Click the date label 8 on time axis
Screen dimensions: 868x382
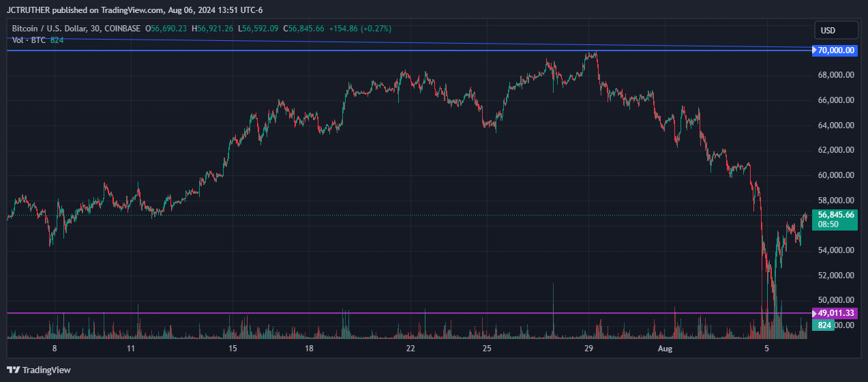(x=54, y=349)
